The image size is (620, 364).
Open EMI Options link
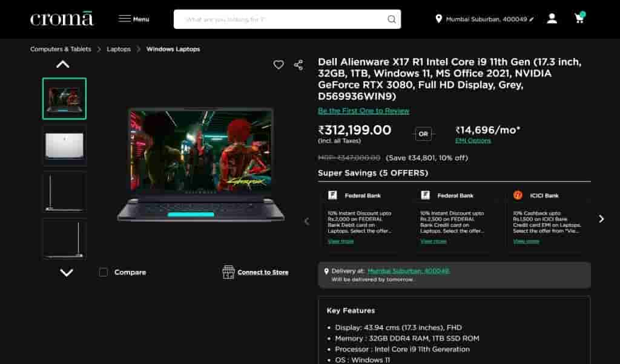click(473, 140)
